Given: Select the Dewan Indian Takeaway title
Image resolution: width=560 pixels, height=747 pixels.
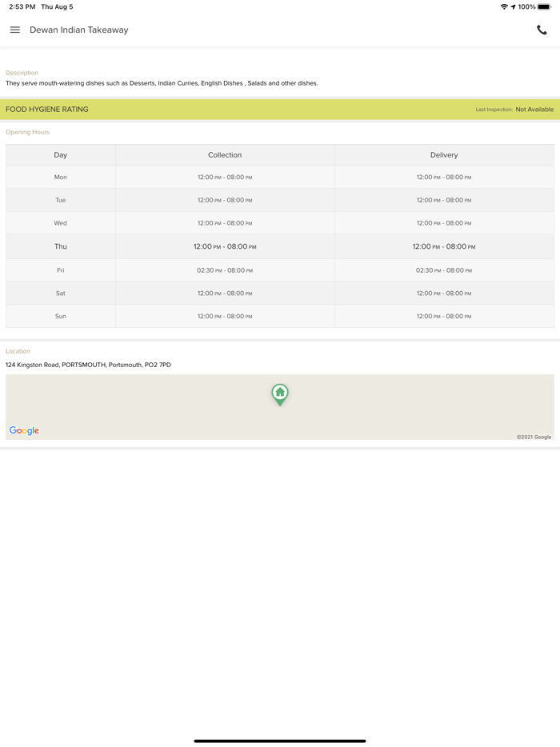Looking at the screenshot, I should pos(79,30).
